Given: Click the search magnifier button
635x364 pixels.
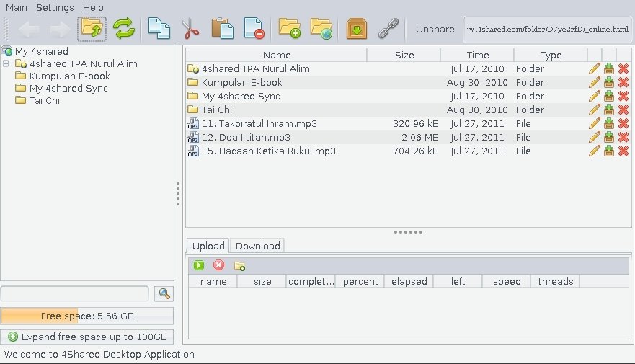Looking at the screenshot, I should [164, 293].
